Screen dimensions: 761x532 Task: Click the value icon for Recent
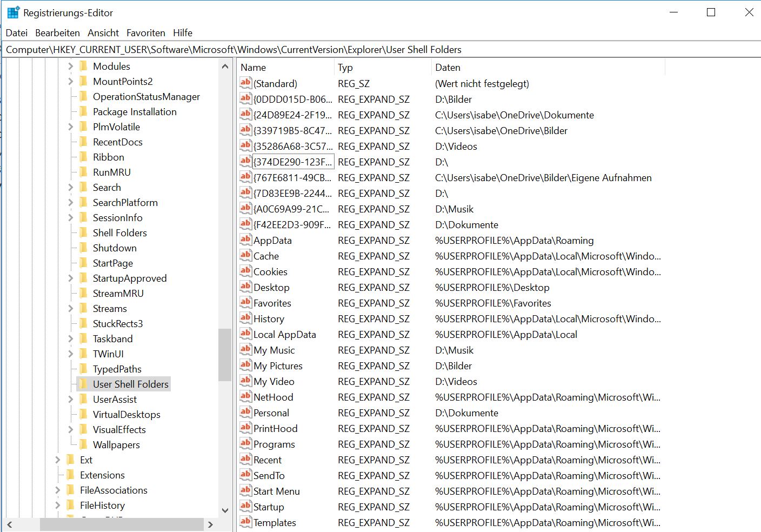pyautogui.click(x=246, y=460)
